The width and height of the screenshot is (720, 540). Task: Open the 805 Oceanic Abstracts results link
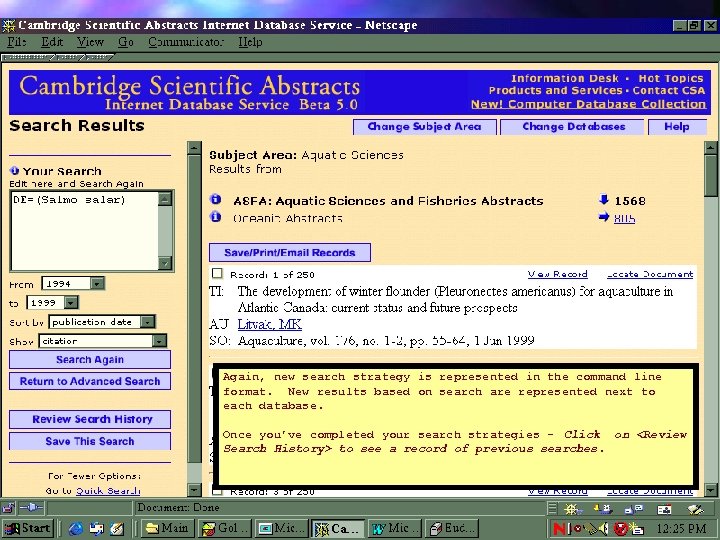624,218
